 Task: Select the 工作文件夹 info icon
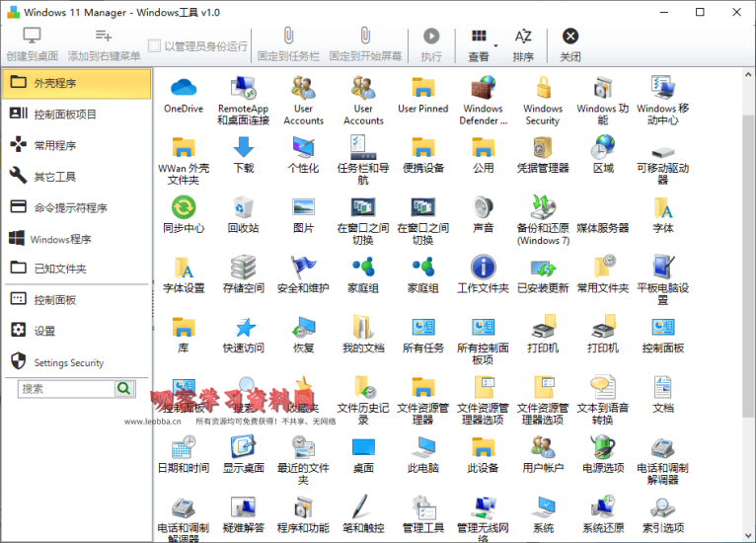click(x=483, y=268)
